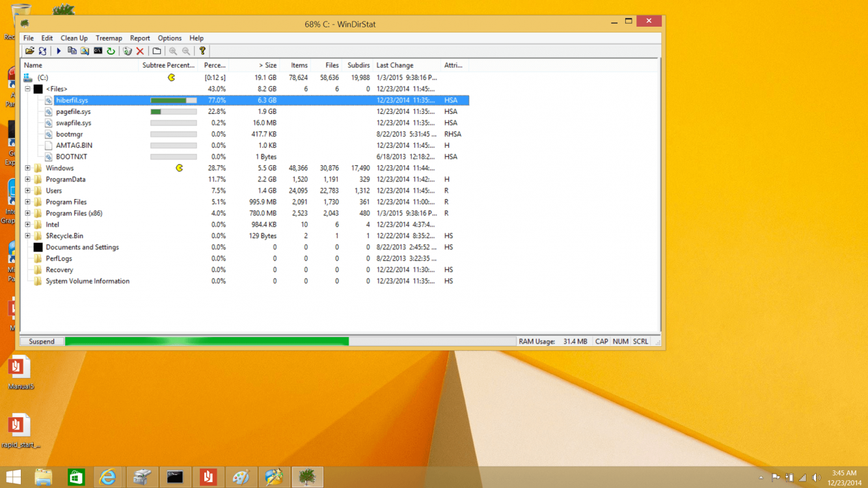
Task: Open the Help menu
Action: click(x=197, y=38)
